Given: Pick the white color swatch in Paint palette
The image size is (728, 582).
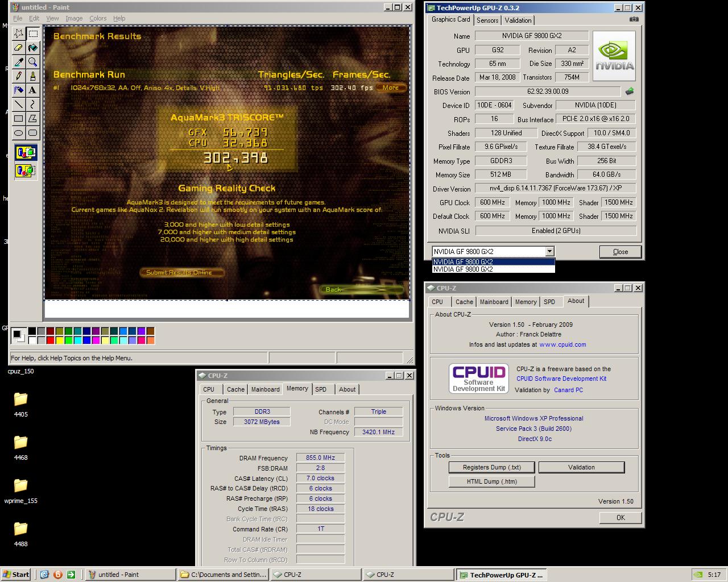Looking at the screenshot, I should point(32,340).
